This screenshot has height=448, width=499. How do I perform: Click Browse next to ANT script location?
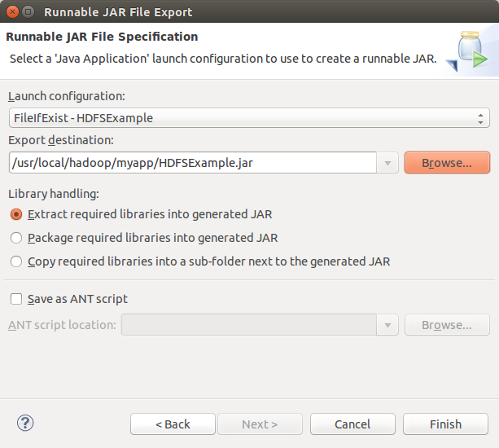447,325
